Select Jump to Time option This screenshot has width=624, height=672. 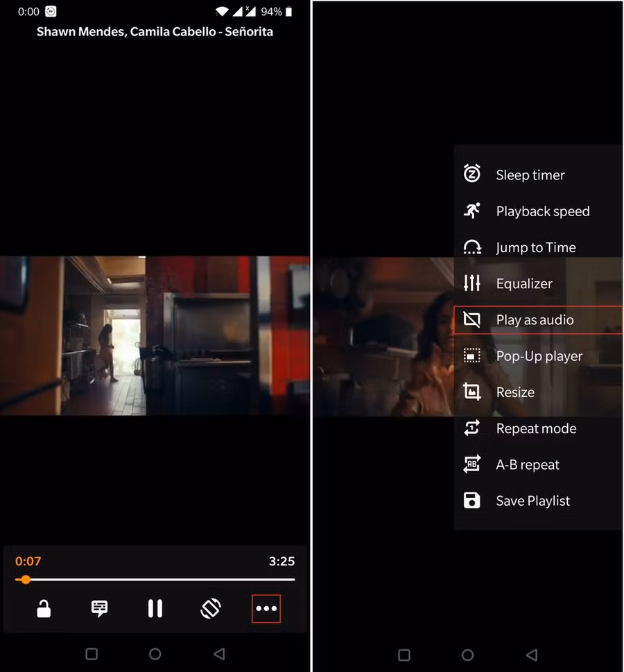[x=535, y=247]
